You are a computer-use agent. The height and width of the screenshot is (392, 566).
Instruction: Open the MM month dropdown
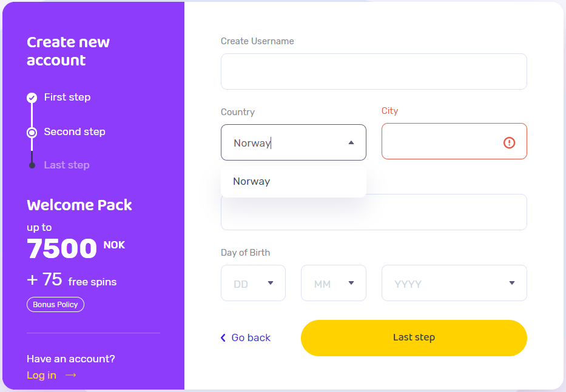[333, 283]
